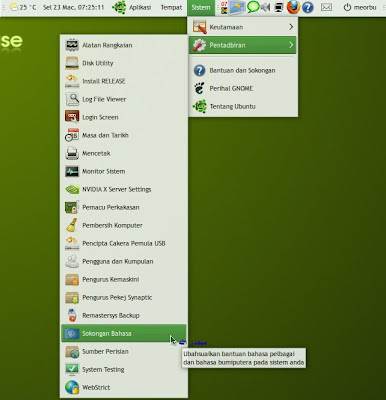Open Bantuan dan Sokongan
386x400 pixels.
243,70
